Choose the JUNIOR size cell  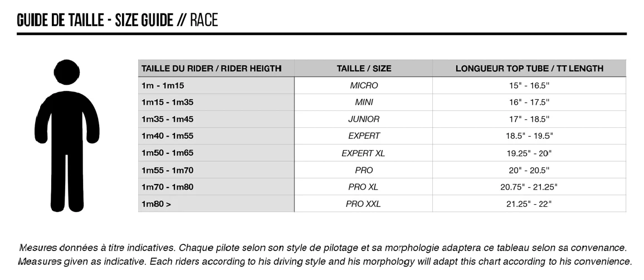point(364,119)
